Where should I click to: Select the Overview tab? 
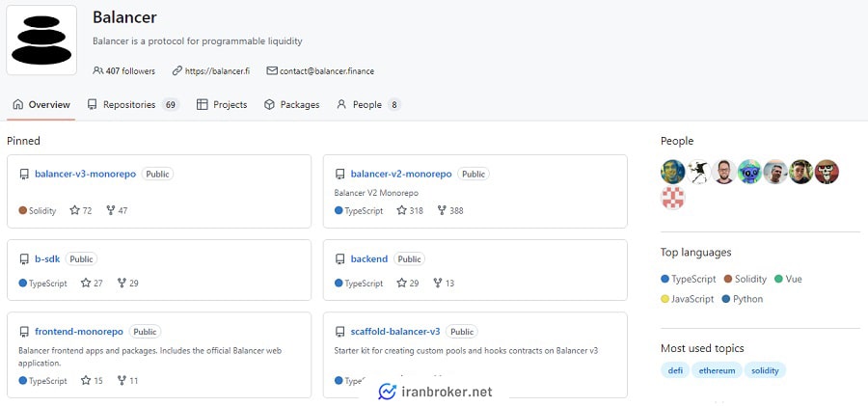click(x=41, y=105)
